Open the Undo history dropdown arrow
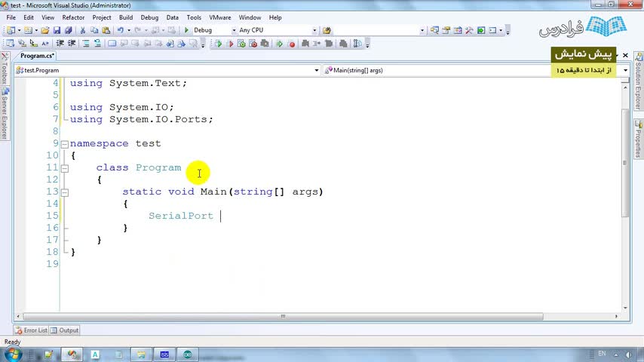This screenshot has height=362, width=644. point(128,30)
